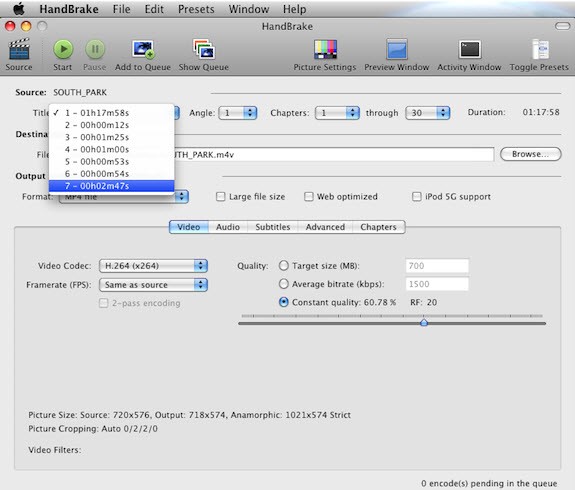Choose title 3 - 00h01m25s from list
This screenshot has height=490, width=575.
tap(111, 137)
